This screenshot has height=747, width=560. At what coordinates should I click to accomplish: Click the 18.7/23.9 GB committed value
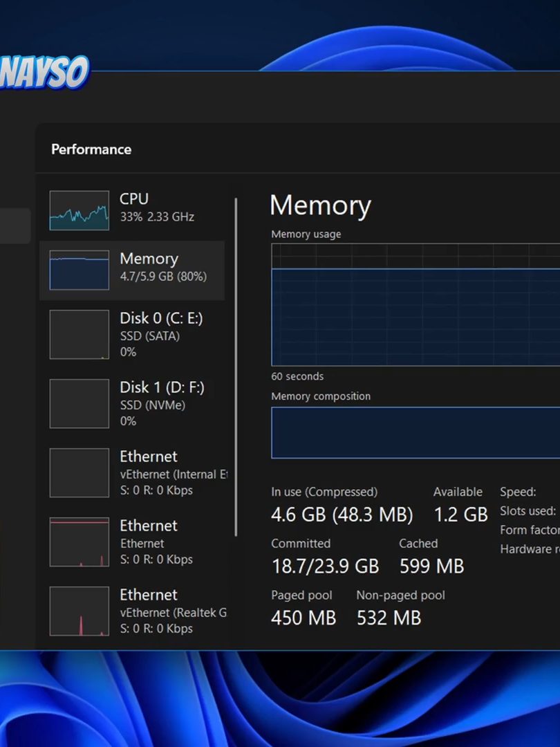pos(325,566)
